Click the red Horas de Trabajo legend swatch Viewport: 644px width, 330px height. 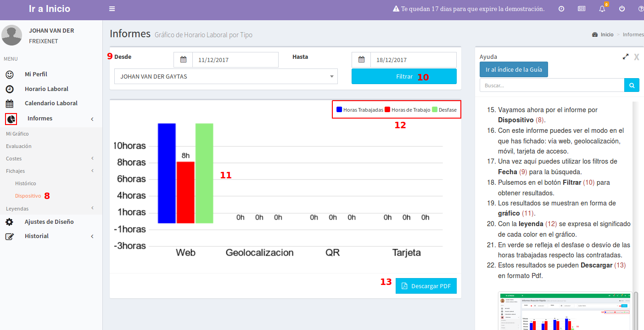point(387,110)
